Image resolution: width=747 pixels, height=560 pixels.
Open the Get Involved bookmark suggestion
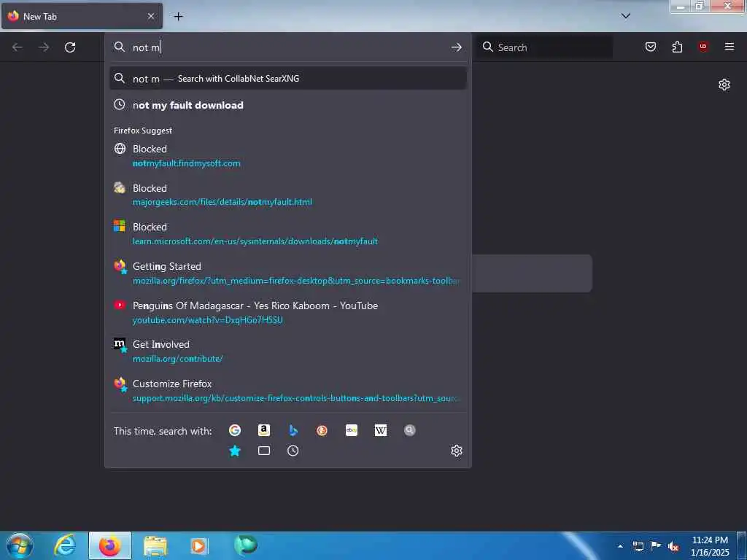coord(287,351)
